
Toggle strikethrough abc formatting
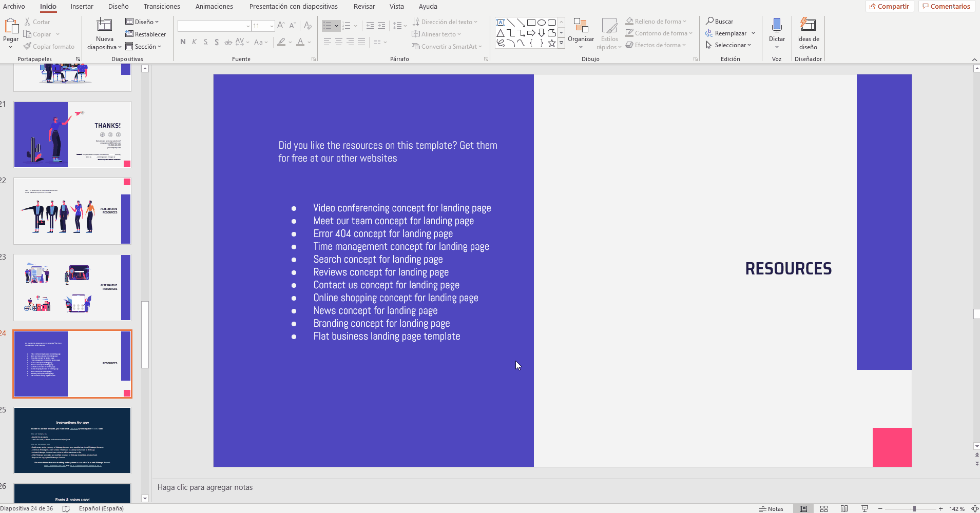coord(228,42)
